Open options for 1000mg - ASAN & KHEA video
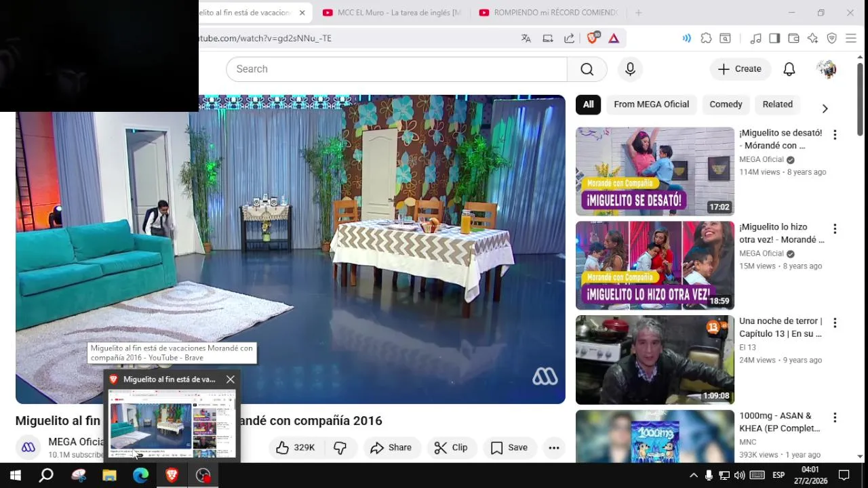 pyautogui.click(x=835, y=418)
